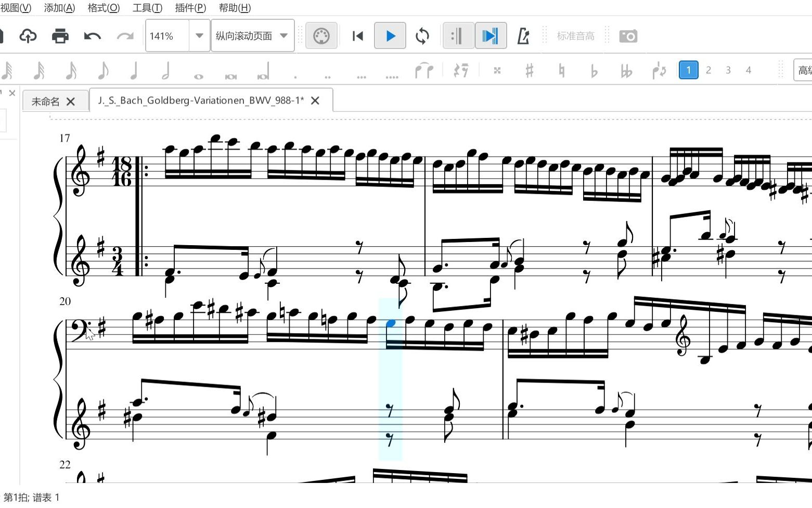The height and width of the screenshot is (508, 812).
Task: Click the 18/16 time signature
Action: tap(122, 172)
